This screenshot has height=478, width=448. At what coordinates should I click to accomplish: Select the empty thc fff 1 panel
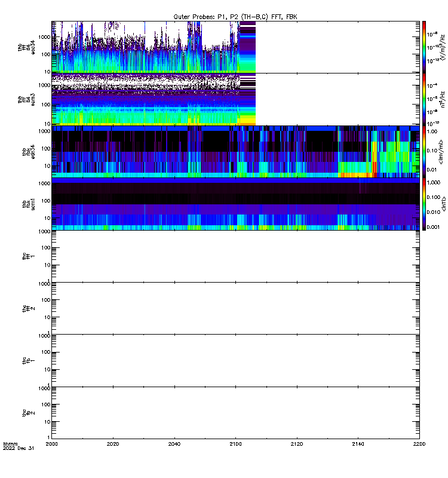(x=235, y=256)
